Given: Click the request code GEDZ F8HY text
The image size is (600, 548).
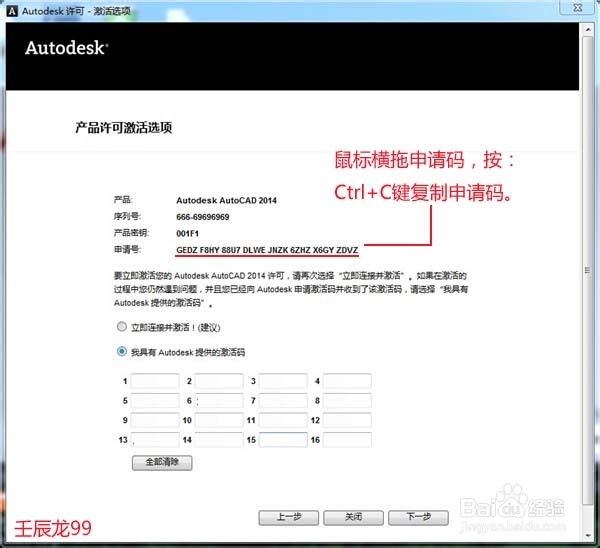Looking at the screenshot, I should (x=267, y=250).
